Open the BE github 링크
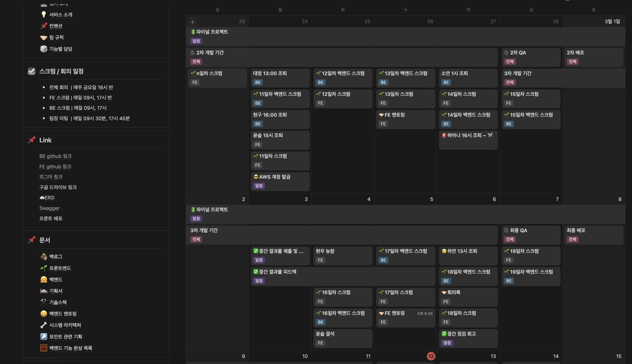The image size is (632, 364). [x=55, y=156]
